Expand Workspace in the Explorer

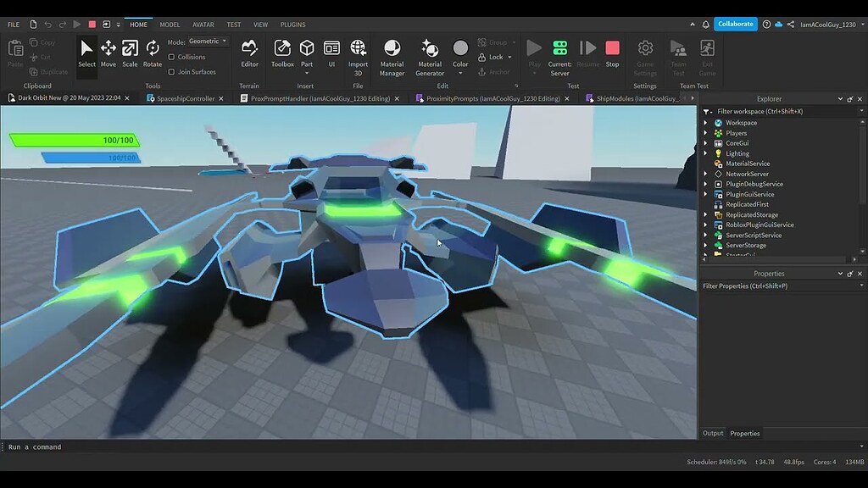point(707,122)
